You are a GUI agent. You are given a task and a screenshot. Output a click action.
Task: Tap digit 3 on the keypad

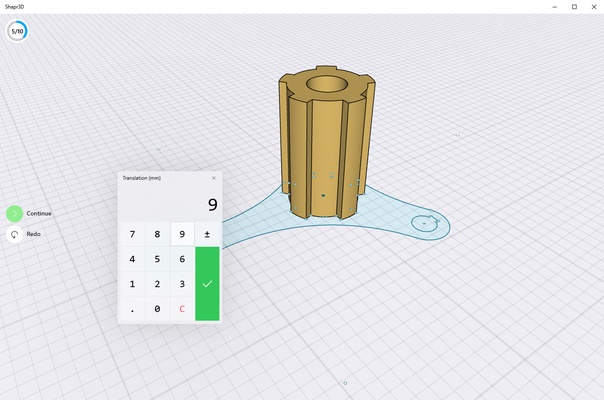[x=182, y=284]
